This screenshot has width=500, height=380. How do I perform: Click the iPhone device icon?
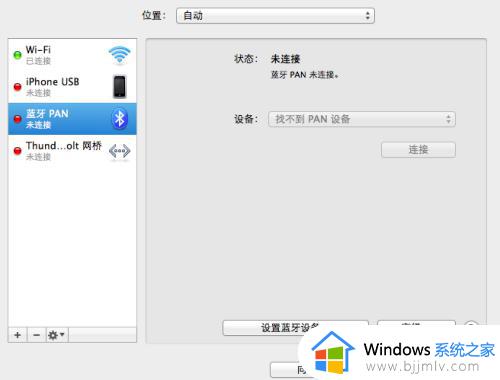coord(119,87)
